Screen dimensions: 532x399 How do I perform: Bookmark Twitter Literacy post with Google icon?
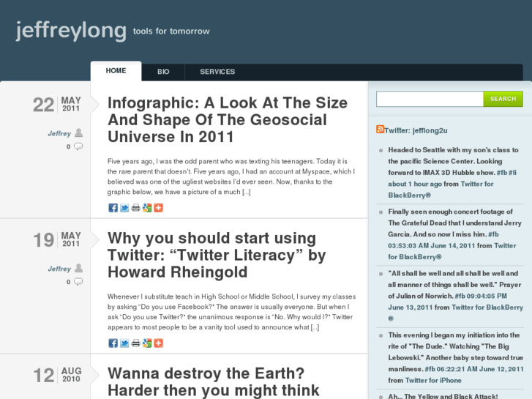click(x=147, y=343)
